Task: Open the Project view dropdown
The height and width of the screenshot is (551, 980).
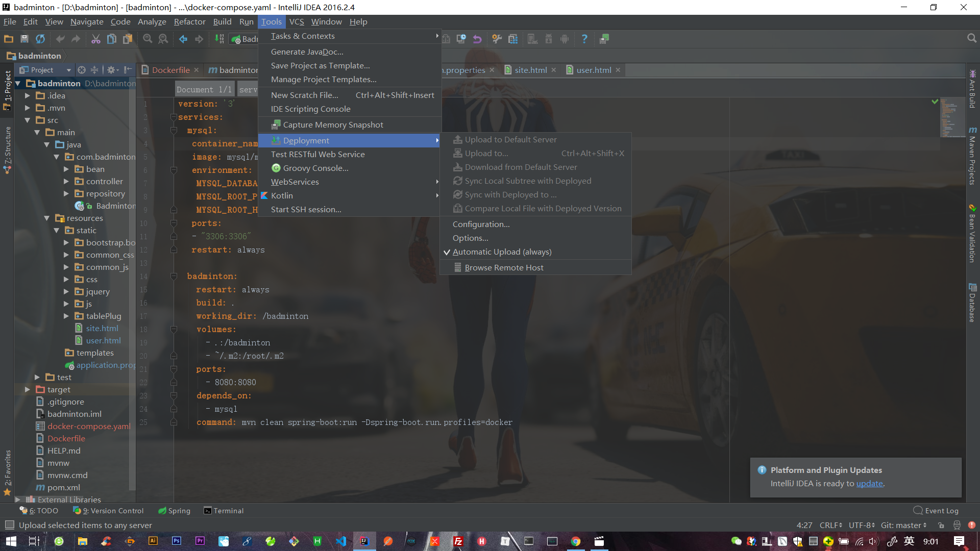Action: [x=68, y=70]
